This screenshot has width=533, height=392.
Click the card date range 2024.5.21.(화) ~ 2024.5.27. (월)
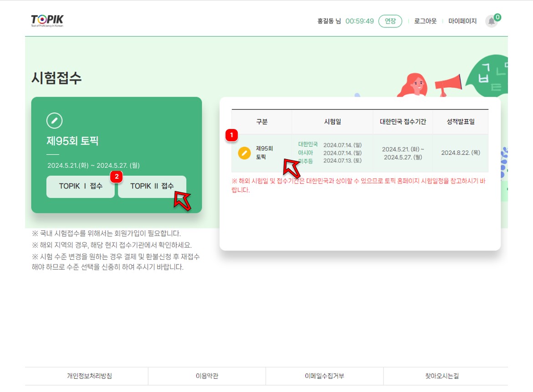[93, 165]
